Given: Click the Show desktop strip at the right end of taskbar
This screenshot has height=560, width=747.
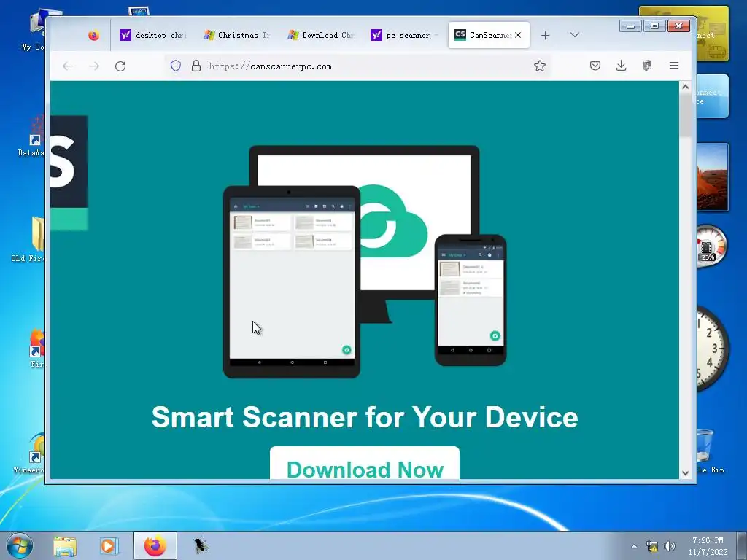Looking at the screenshot, I should (x=742, y=545).
